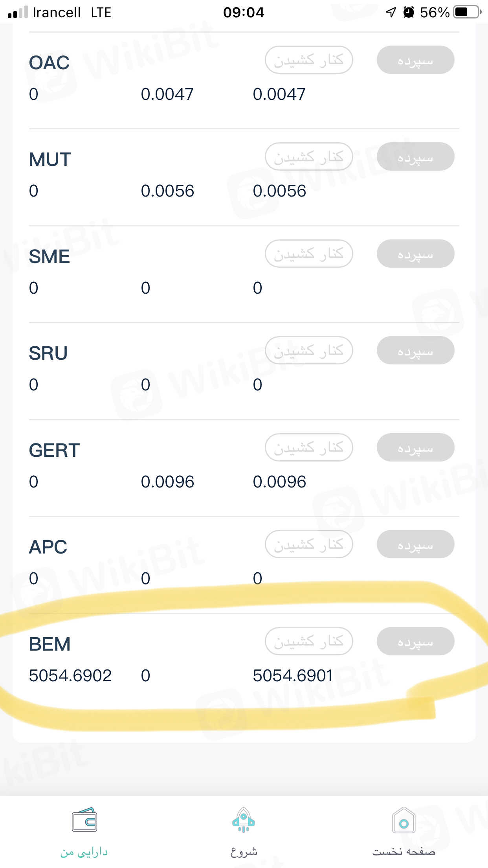The image size is (488, 868).
Task: Tap the BEM balance 5054.6902
Action: tap(70, 676)
